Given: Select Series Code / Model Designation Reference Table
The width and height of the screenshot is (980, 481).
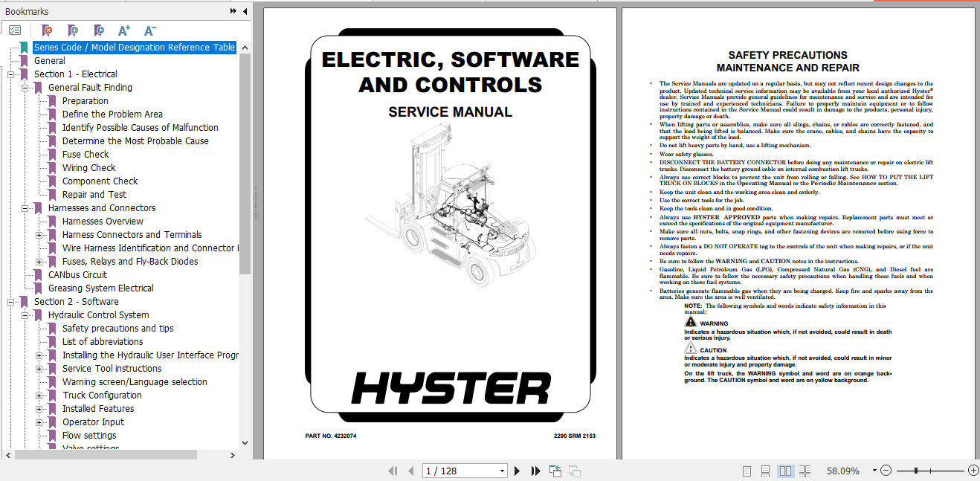Looking at the screenshot, I should coord(135,48).
